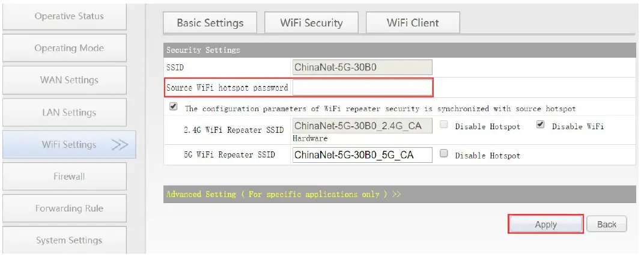Click the Source WiFi hotspot password field
This screenshot has height=259, width=644.
[362, 88]
